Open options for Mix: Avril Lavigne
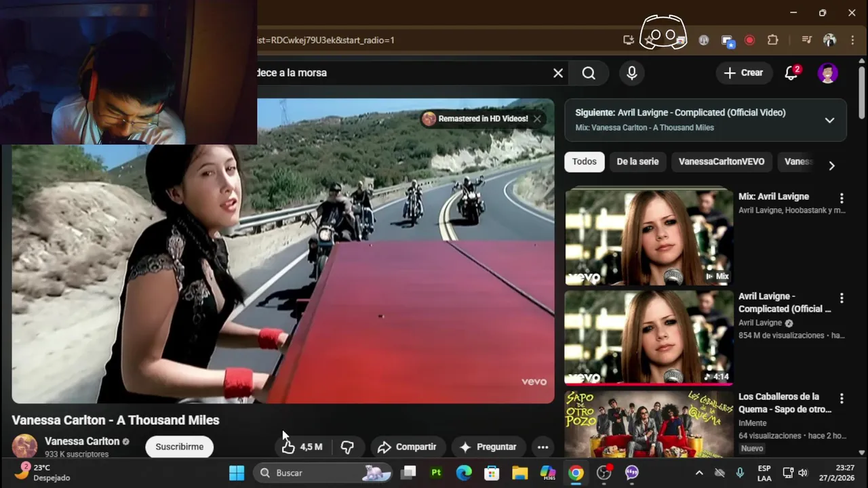The width and height of the screenshot is (868, 488). [x=842, y=199]
